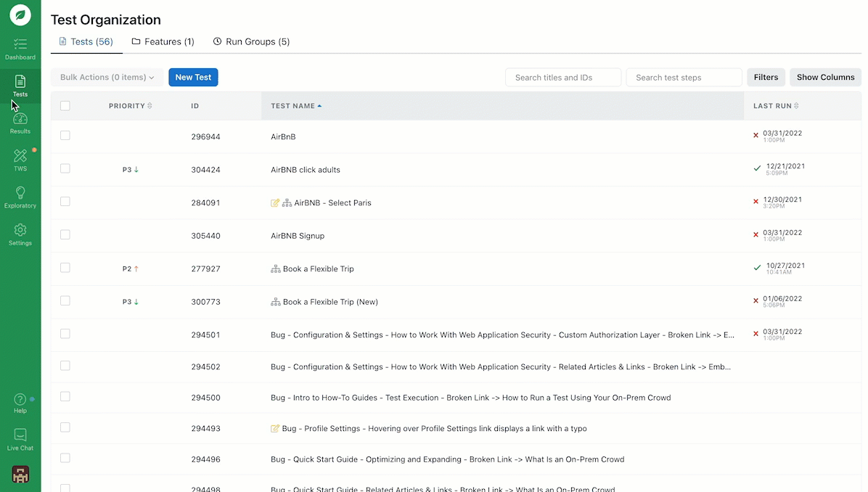Screen dimensions: 868x492
Task: Tick the checkbox for test 294493
Action: [65, 427]
